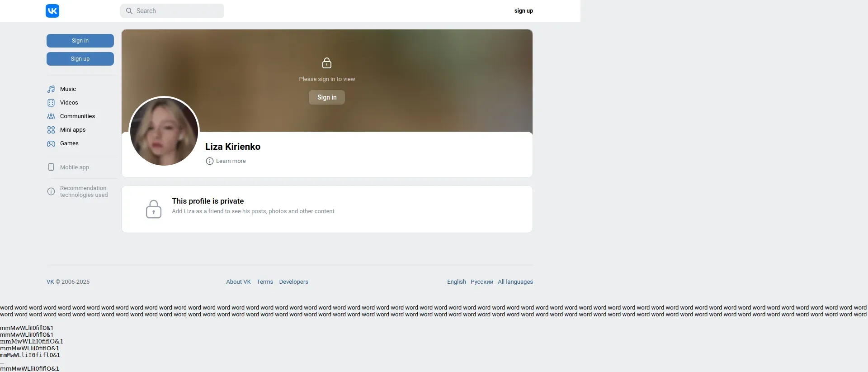Open the Mini apps menu label
868x372 pixels.
[73, 130]
